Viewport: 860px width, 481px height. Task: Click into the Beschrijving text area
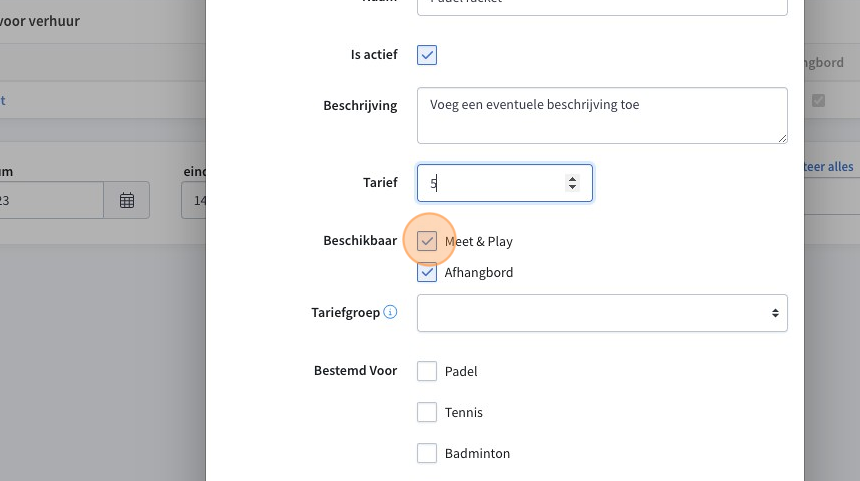(602, 116)
